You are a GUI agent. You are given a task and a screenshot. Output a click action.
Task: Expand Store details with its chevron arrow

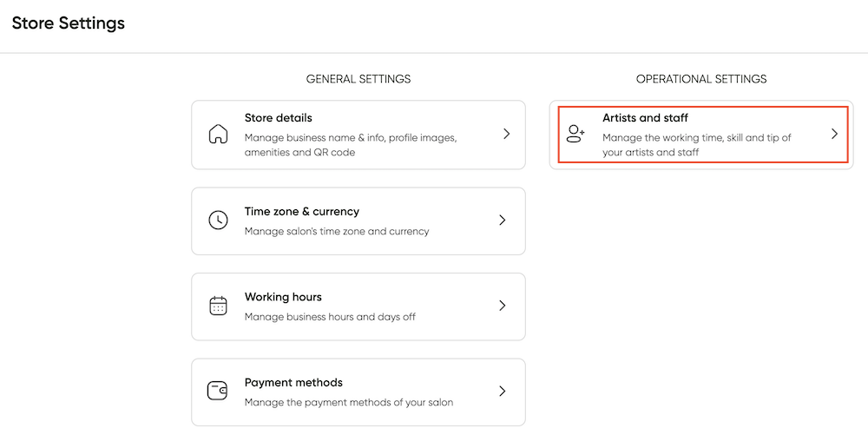507,134
